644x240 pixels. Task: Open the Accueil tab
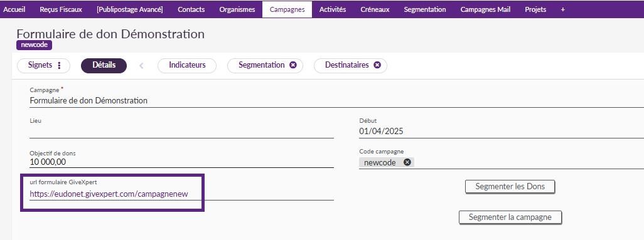[x=14, y=9]
